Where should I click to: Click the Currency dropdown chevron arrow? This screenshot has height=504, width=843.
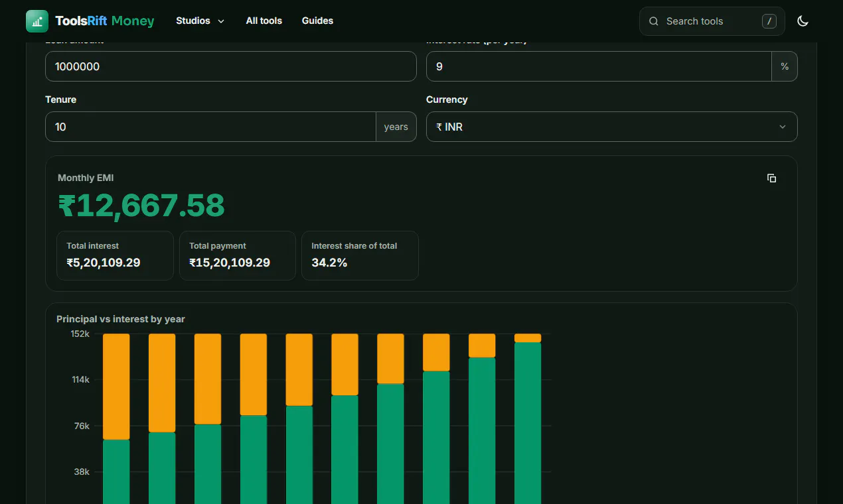783,127
